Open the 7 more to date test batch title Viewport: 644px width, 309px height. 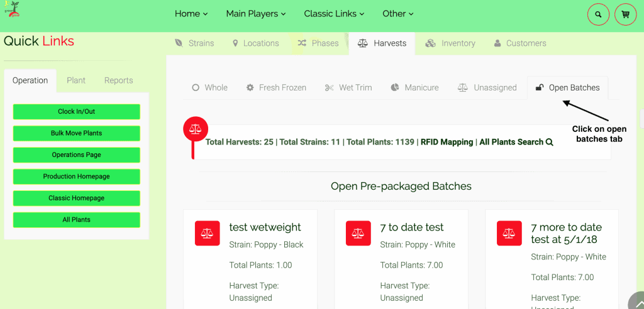click(567, 233)
